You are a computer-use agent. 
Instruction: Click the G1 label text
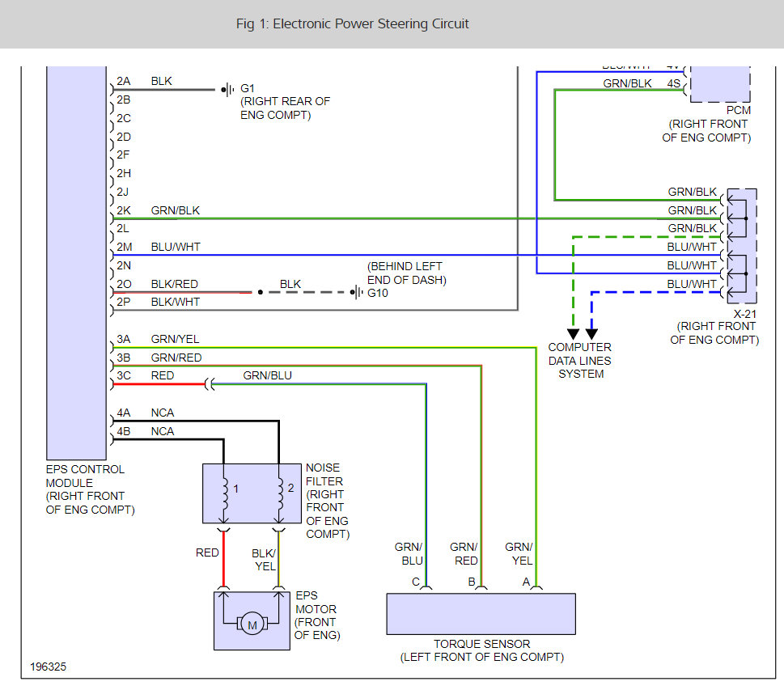(248, 88)
